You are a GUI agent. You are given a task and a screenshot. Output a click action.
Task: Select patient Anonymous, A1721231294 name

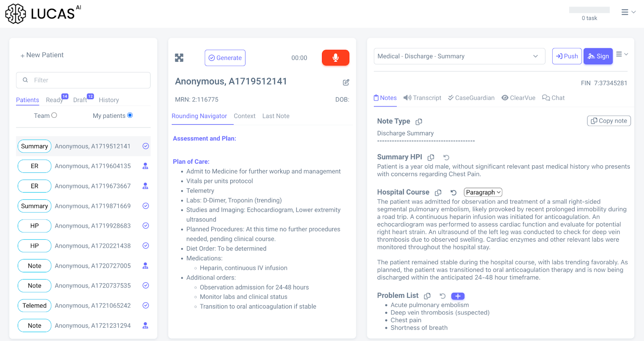(x=93, y=326)
